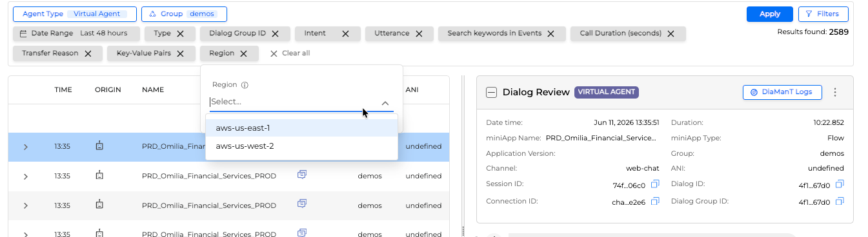Copy the Dialog ID value
The image size is (868, 237).
coord(840,184)
